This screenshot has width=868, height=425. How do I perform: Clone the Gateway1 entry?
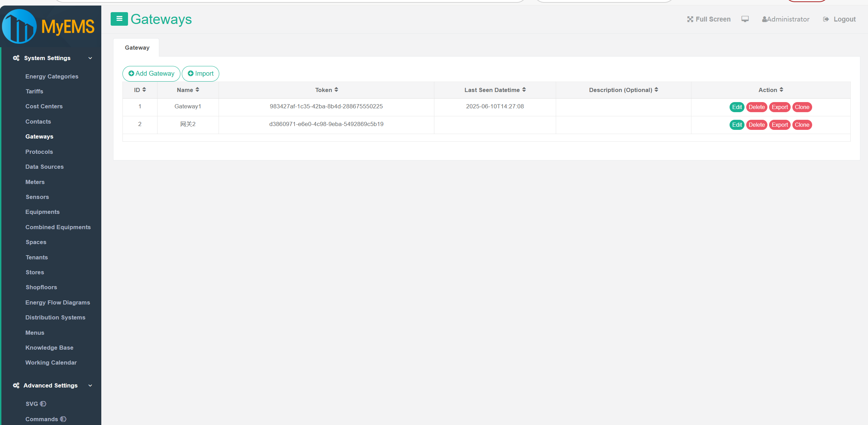[802, 107]
